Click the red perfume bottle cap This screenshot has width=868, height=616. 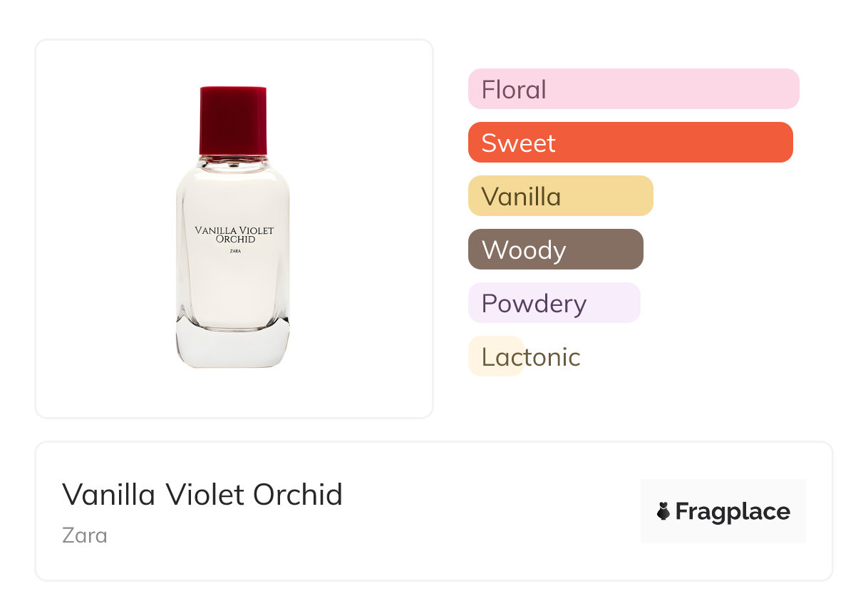pyautogui.click(x=233, y=120)
